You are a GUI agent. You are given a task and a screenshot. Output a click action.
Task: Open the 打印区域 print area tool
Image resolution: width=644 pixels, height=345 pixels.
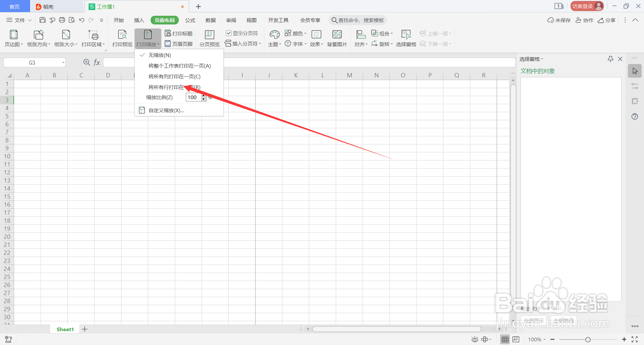[x=93, y=38]
